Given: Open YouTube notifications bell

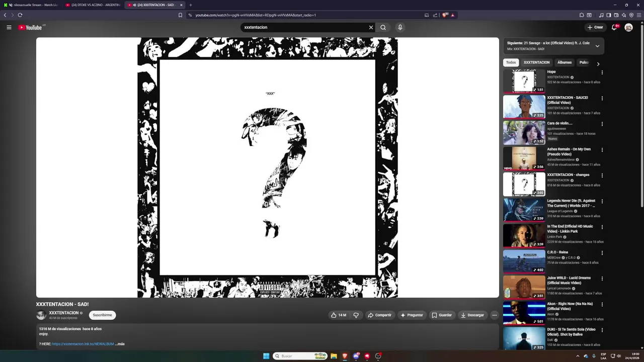Looking at the screenshot, I should pyautogui.click(x=614, y=27).
